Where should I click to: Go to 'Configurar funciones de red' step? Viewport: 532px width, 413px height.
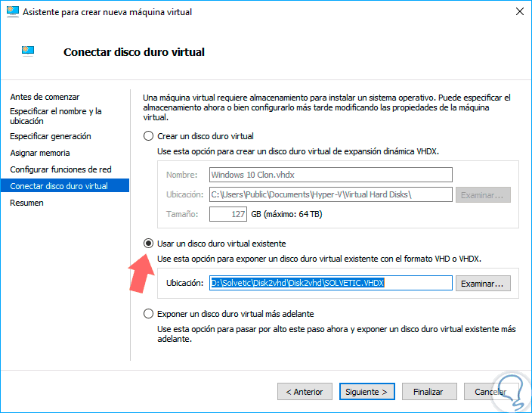click(x=60, y=169)
